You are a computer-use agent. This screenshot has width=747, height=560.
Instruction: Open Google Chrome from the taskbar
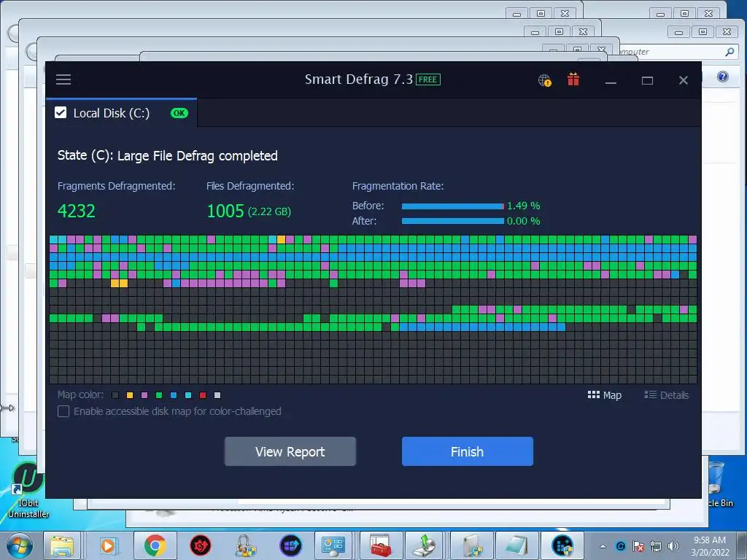click(155, 545)
